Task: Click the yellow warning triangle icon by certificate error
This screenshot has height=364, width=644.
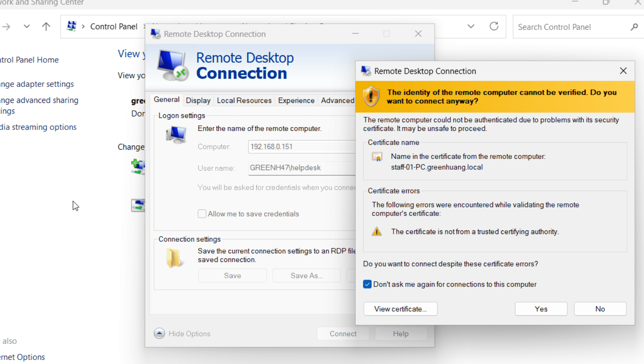Action: [377, 232]
